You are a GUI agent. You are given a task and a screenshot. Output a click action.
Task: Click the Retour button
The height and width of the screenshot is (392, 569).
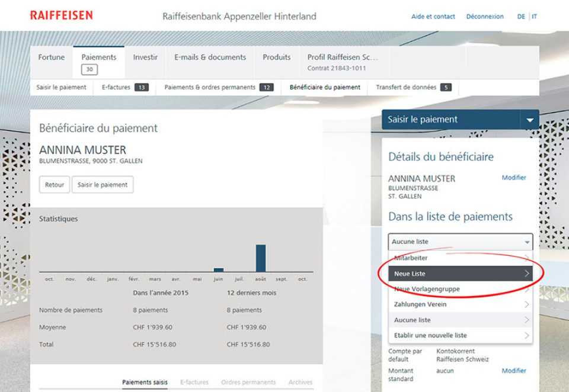point(55,185)
